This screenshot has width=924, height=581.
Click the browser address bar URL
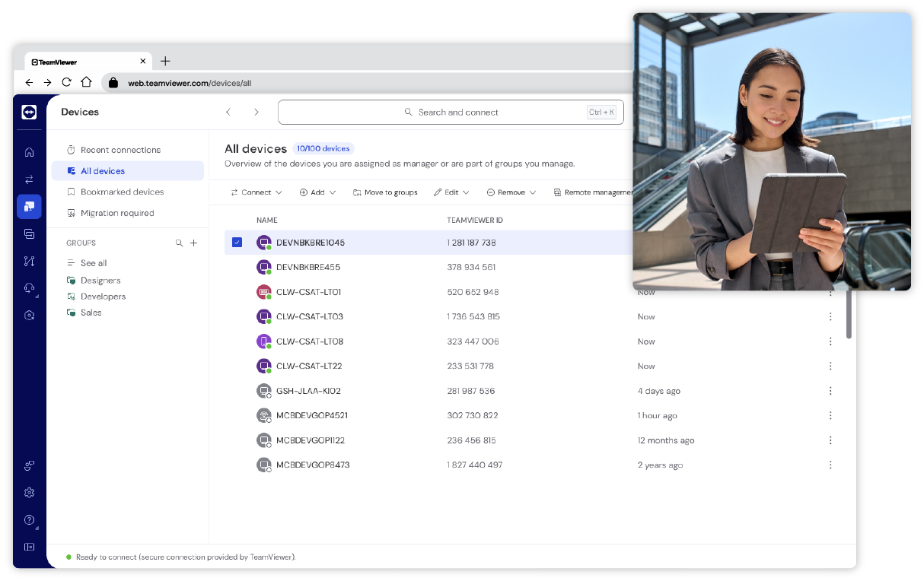pyautogui.click(x=190, y=83)
